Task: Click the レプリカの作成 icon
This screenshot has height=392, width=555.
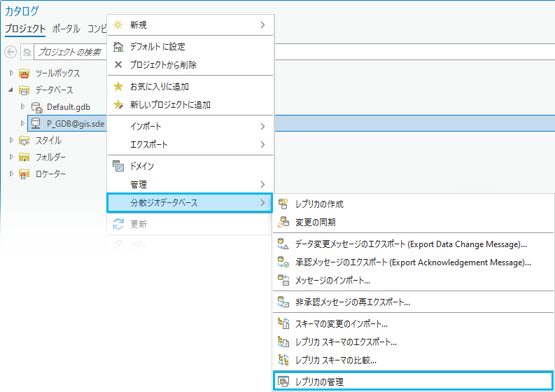Action: click(283, 204)
